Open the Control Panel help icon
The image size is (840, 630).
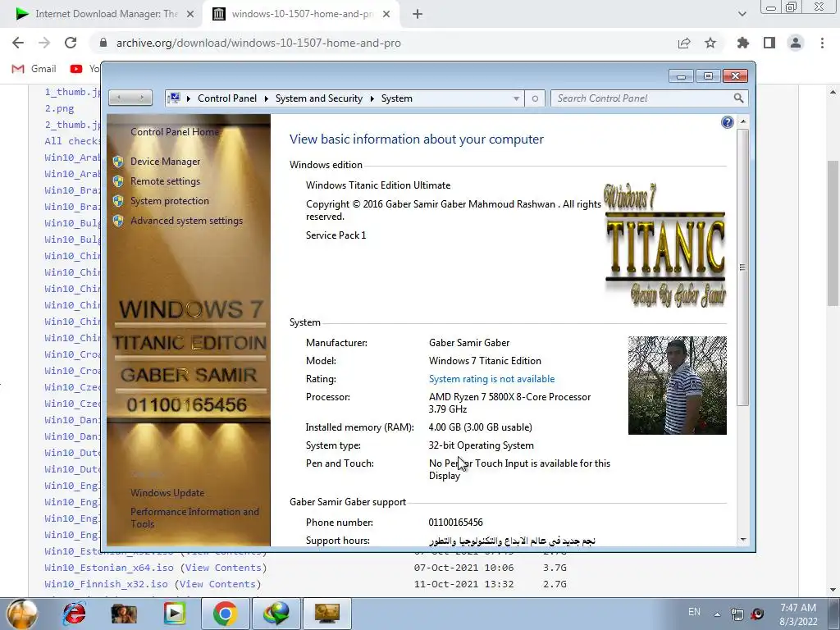click(x=727, y=122)
